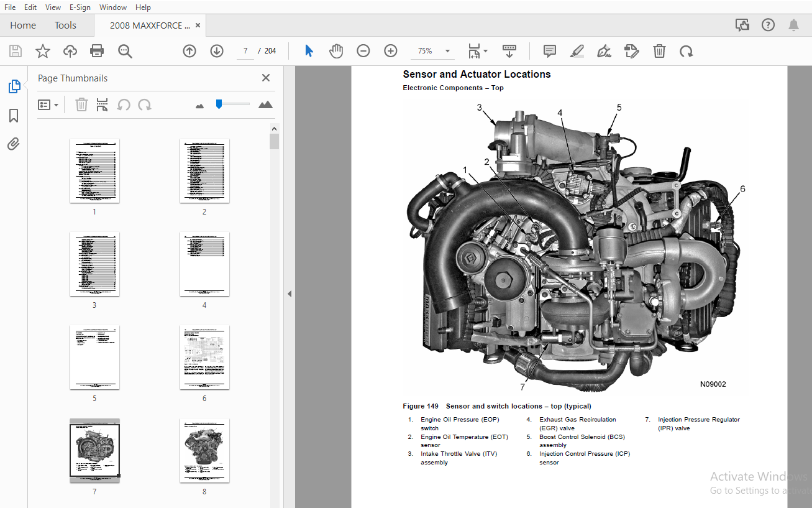Select page 4 thumbnail
The image size is (812, 508).
click(x=204, y=264)
